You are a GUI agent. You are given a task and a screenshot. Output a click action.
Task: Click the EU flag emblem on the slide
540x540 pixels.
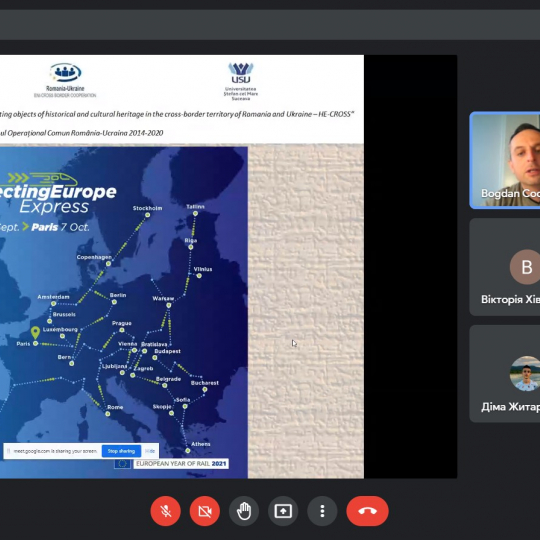122,464
